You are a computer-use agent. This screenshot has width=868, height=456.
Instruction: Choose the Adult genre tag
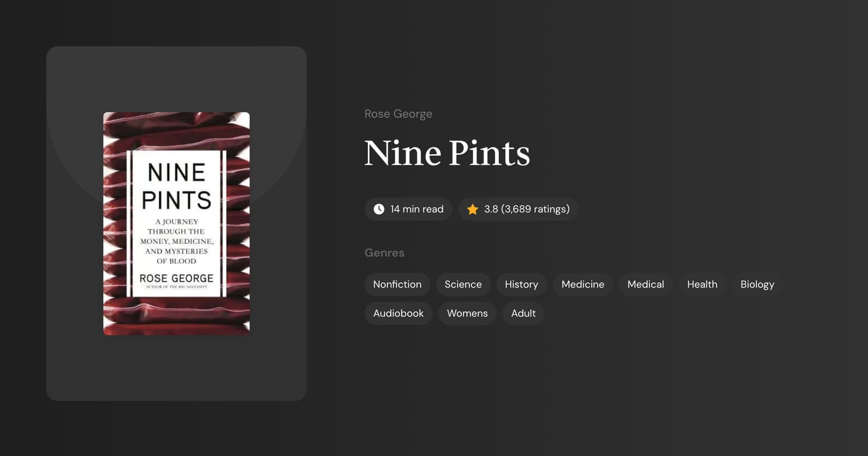(x=524, y=314)
